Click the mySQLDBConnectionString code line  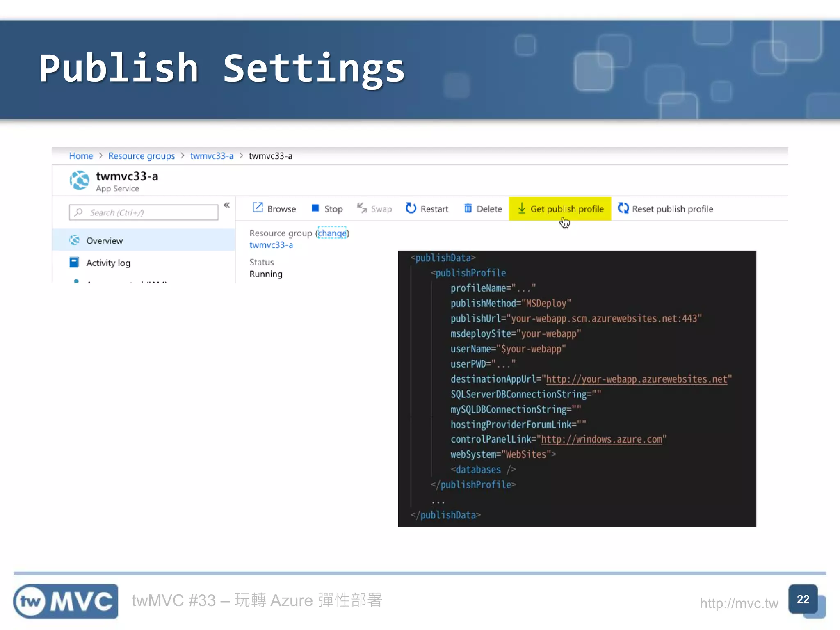(516, 410)
